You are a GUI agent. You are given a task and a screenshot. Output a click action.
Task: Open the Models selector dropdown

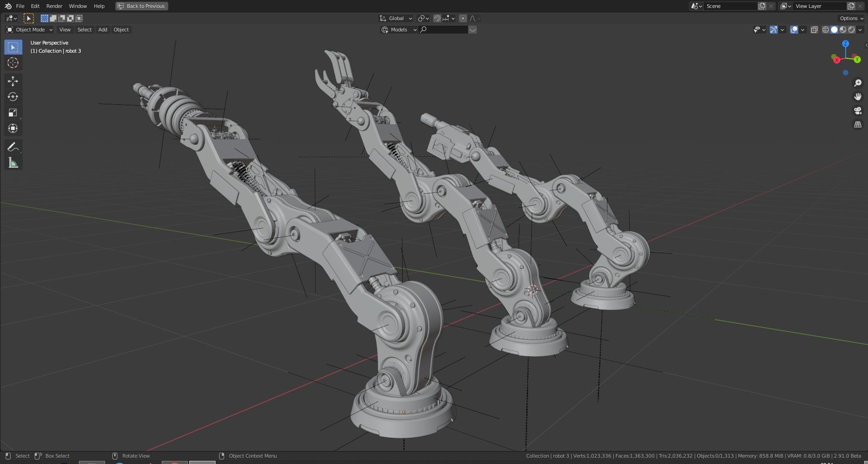coord(399,30)
